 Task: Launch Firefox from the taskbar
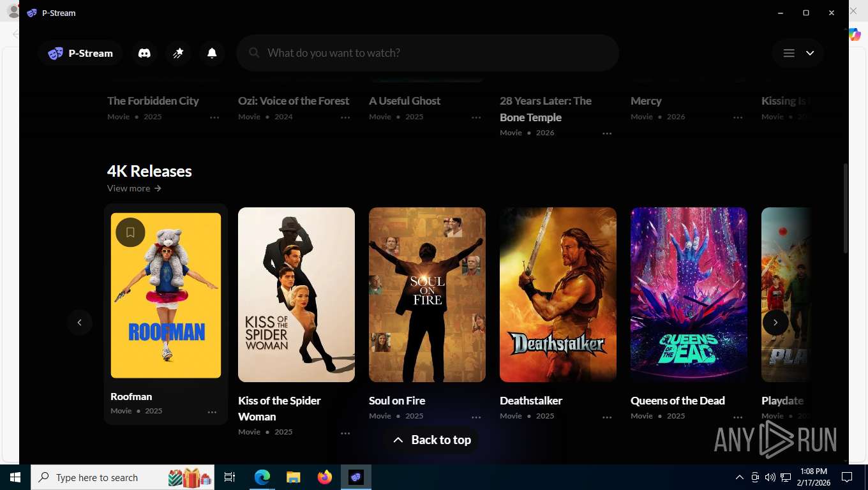pos(325,477)
